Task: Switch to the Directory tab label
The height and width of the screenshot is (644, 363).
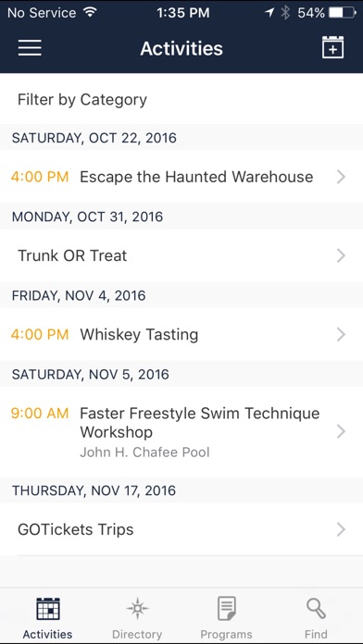Action: (137, 634)
